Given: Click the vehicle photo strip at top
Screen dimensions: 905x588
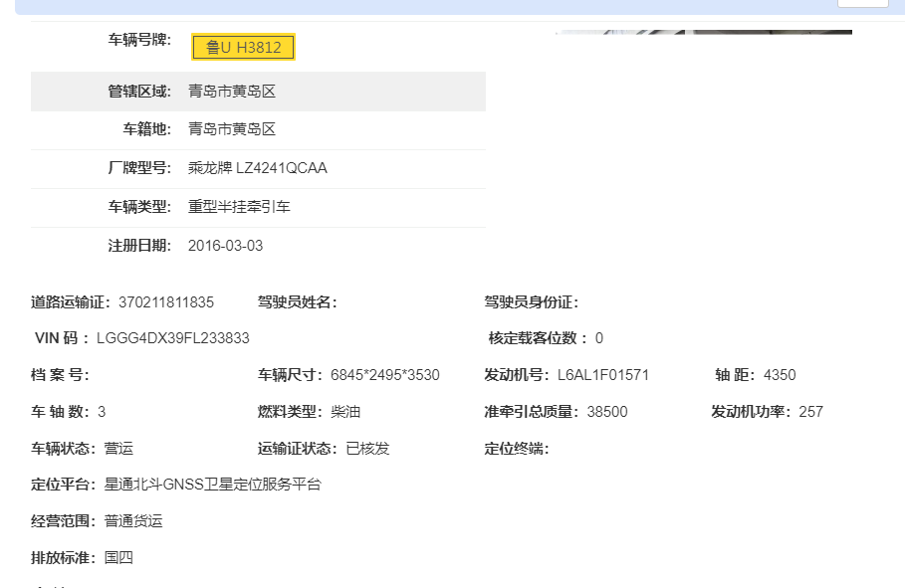Looking at the screenshot, I should pos(703,33).
